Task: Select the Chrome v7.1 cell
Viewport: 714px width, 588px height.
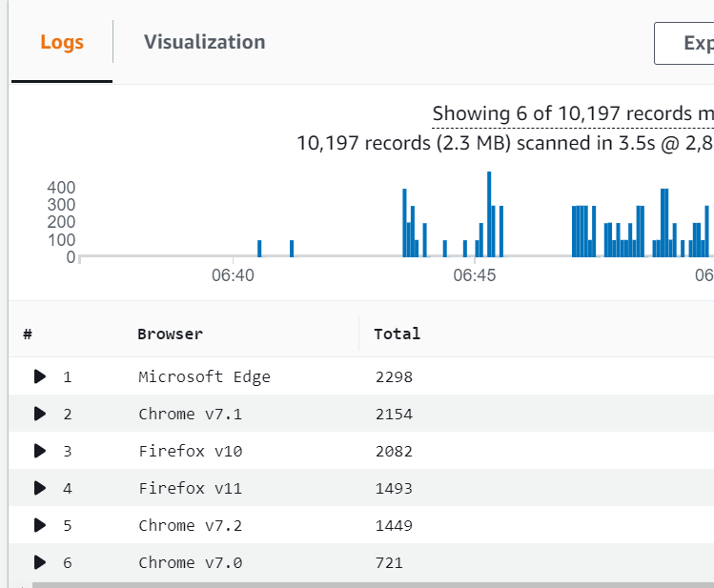Action: point(191,415)
